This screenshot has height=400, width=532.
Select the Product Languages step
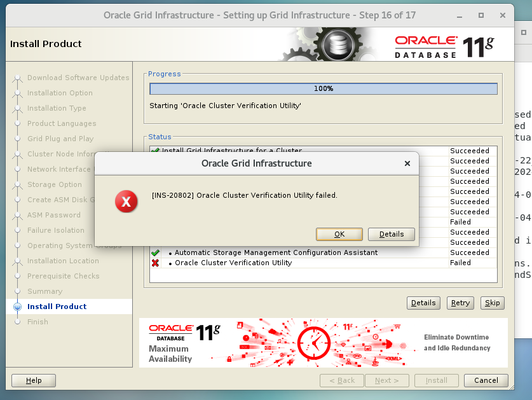[62, 123]
